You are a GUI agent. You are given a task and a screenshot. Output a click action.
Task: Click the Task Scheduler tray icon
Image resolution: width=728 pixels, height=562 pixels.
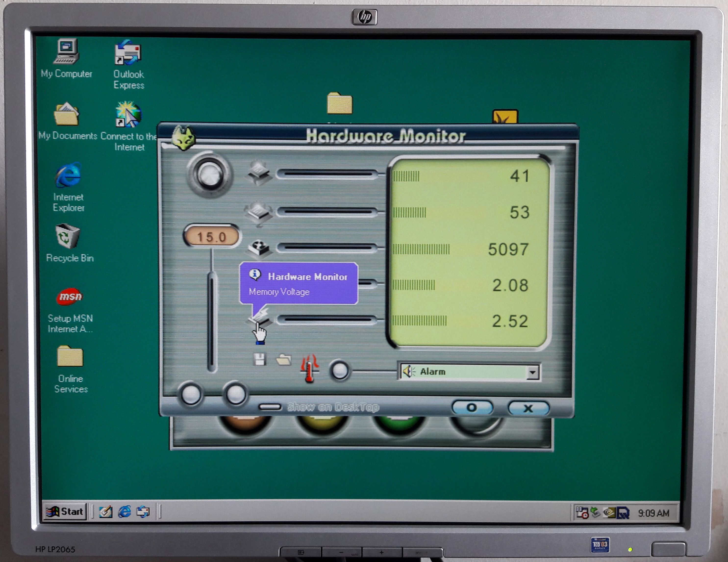[x=582, y=513]
